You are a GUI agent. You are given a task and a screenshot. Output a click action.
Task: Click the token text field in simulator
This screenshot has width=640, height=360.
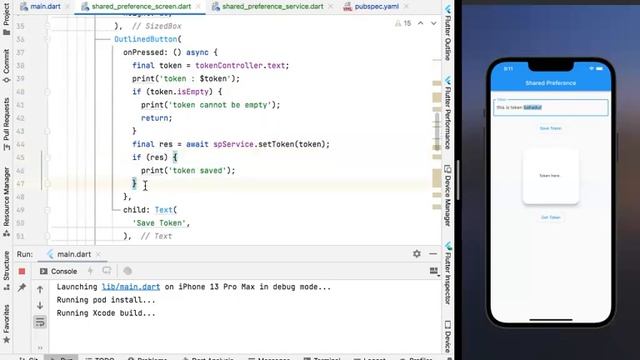(x=551, y=107)
